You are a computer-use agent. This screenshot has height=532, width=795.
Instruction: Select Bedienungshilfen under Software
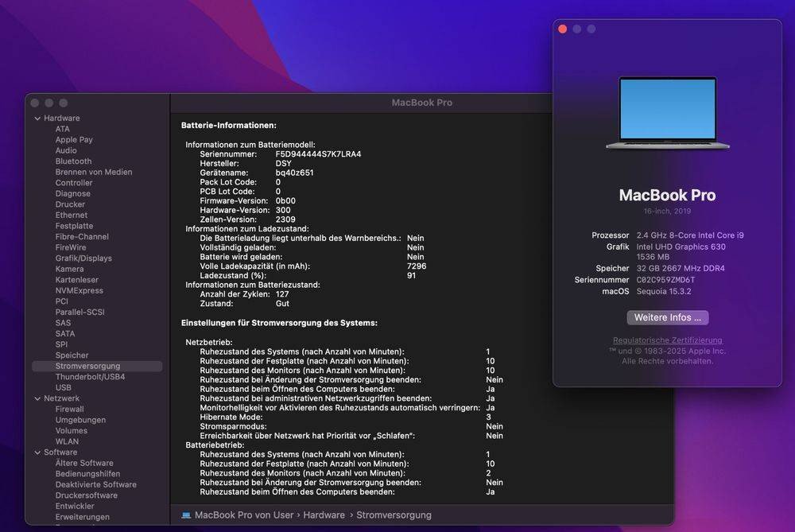click(x=87, y=474)
